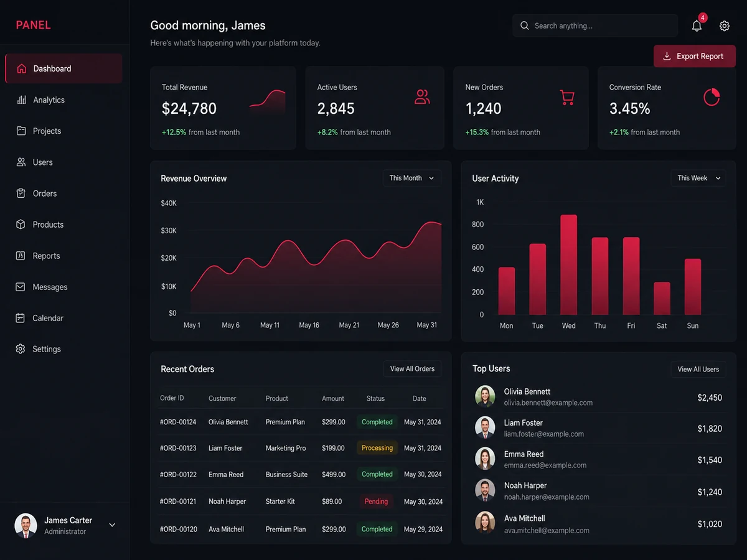Image resolution: width=747 pixels, height=560 pixels.
Task: Click the $1,020 amount in Top Users
Action: [710, 524]
